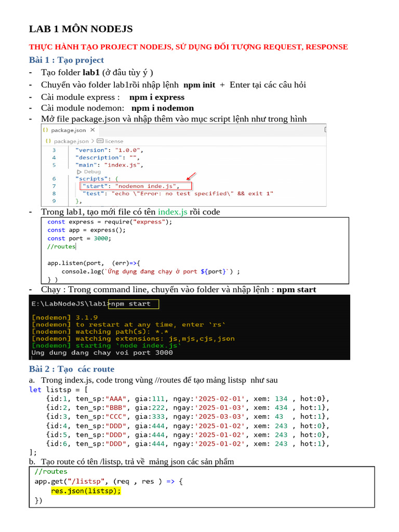Click the listsp row with id:6
This screenshot has height=532, width=399.
(188, 444)
